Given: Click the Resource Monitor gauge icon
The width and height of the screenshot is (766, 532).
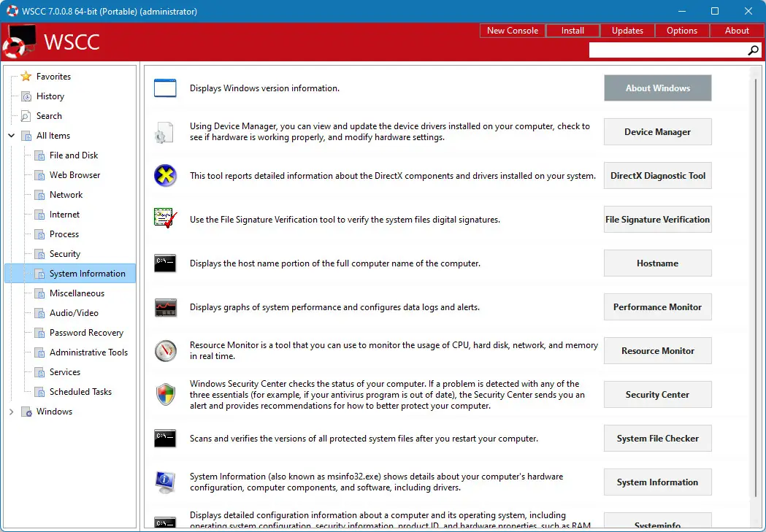Looking at the screenshot, I should (166, 350).
